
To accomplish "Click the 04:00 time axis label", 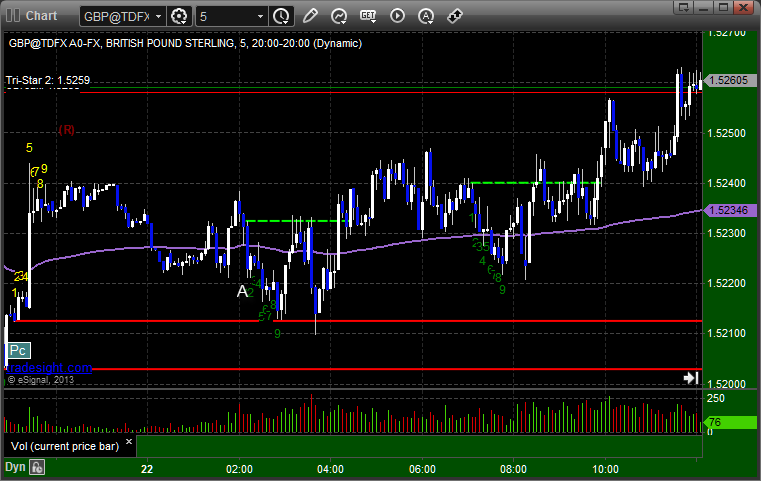I will click(x=331, y=469).
